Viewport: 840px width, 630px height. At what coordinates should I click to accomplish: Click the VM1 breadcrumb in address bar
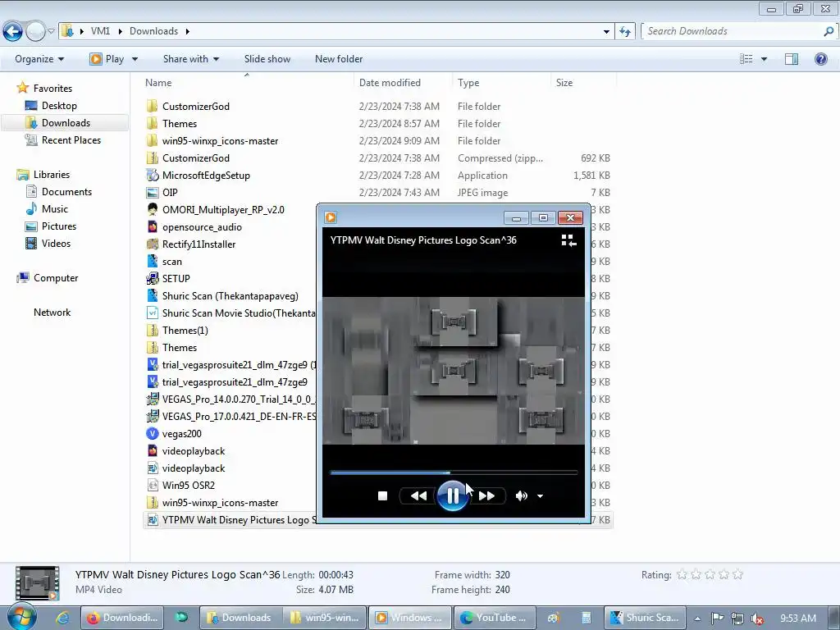point(100,31)
